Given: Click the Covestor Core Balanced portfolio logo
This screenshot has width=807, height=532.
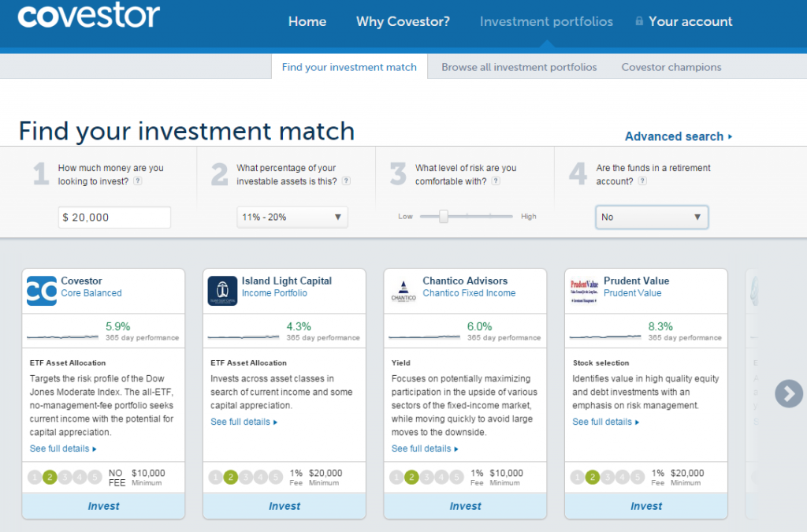Looking at the screenshot, I should [x=41, y=291].
